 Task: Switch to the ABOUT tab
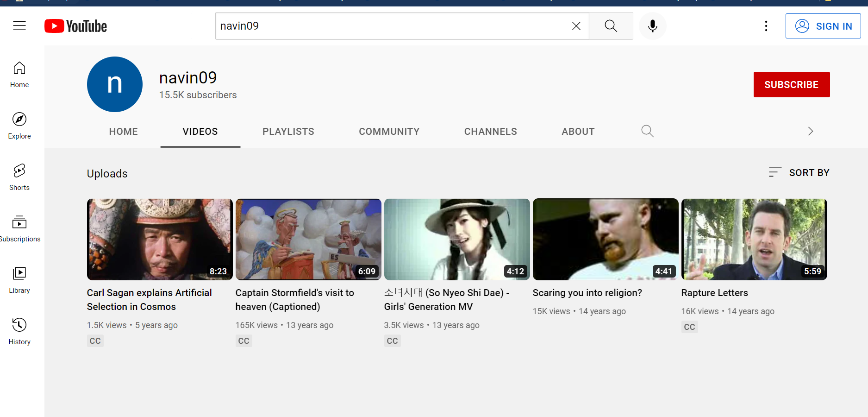coord(578,132)
